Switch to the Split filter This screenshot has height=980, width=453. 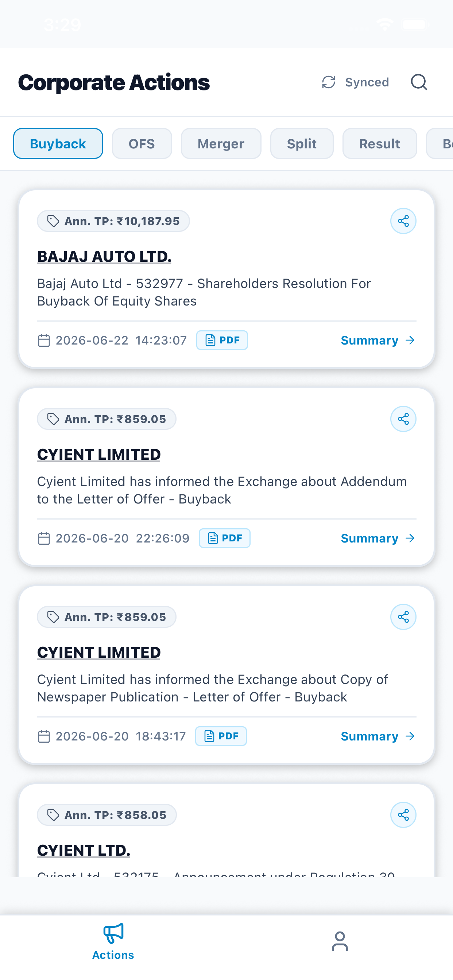(x=302, y=143)
